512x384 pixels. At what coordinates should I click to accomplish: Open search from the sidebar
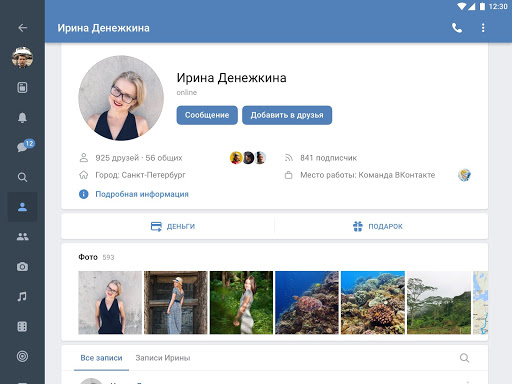(22, 177)
